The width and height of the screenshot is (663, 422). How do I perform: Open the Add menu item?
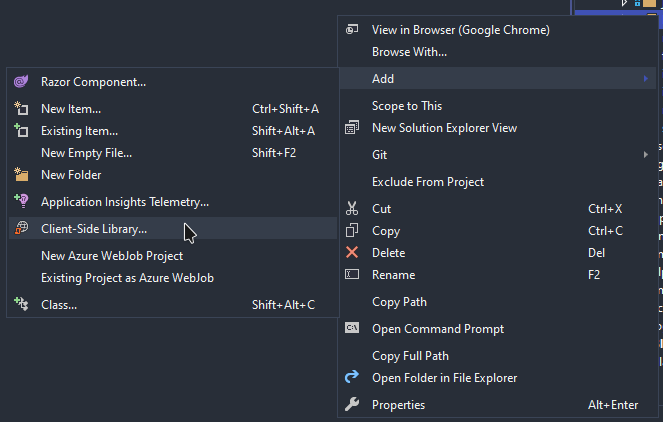pyautogui.click(x=498, y=79)
